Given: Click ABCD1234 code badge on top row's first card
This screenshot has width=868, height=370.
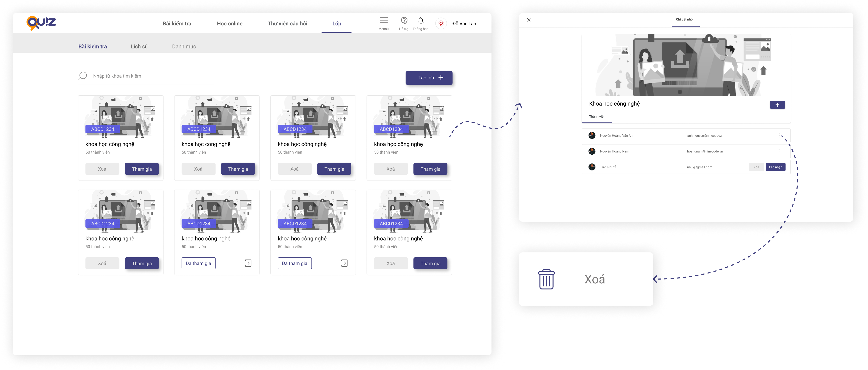Looking at the screenshot, I should (x=102, y=129).
